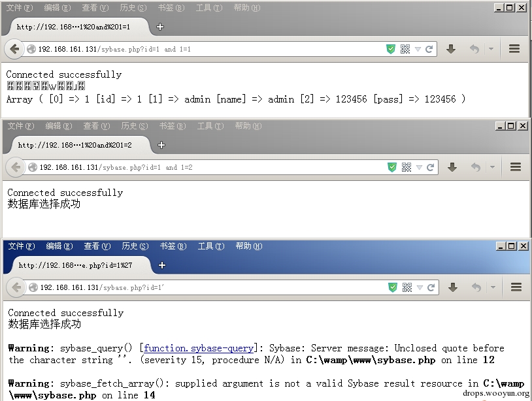Click undo arrow icon in middle window toolbar
The width and height of the screenshot is (532, 401).
(x=476, y=167)
